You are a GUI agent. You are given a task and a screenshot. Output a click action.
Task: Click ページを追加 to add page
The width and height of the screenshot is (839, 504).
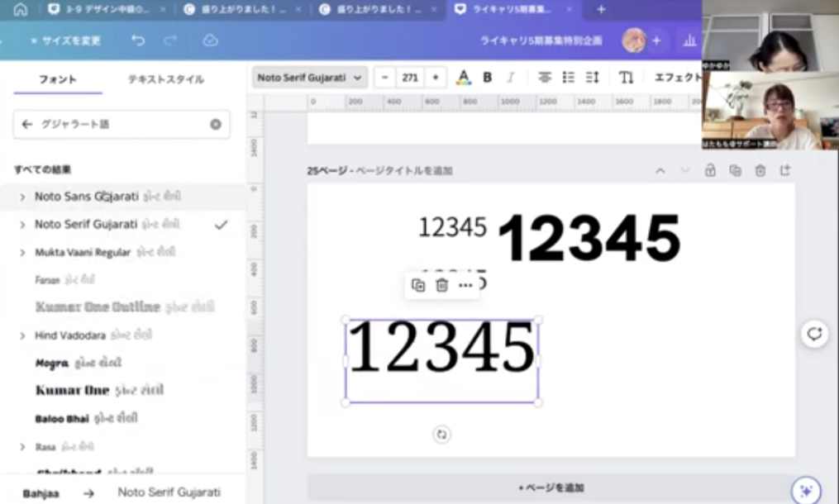(551, 487)
